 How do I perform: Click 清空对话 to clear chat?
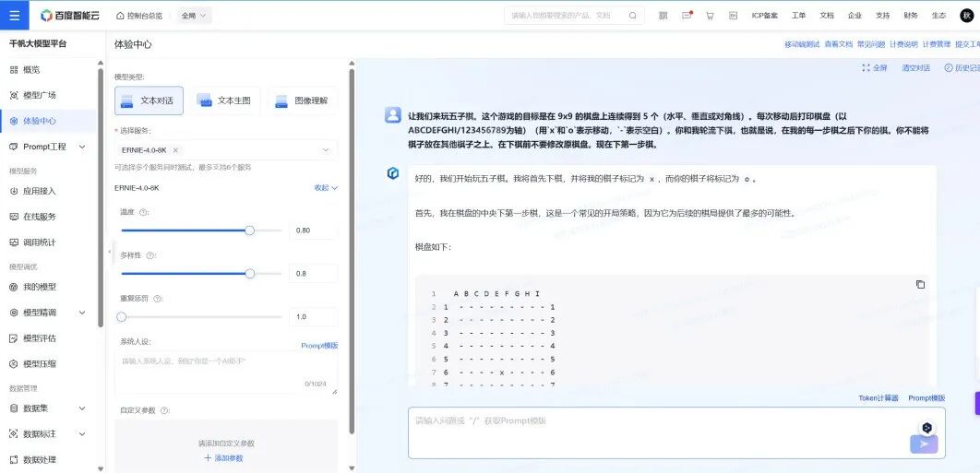[915, 67]
